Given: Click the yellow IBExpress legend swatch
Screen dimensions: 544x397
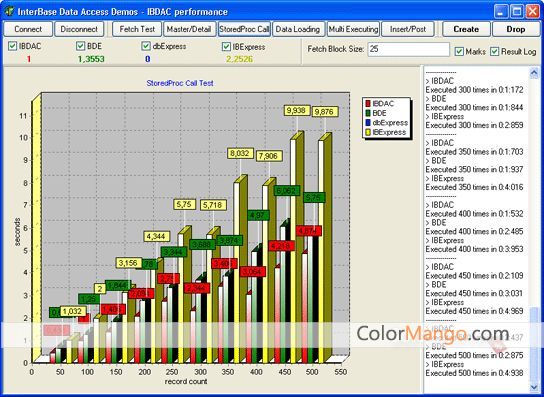Looking at the screenshot, I should (x=368, y=132).
